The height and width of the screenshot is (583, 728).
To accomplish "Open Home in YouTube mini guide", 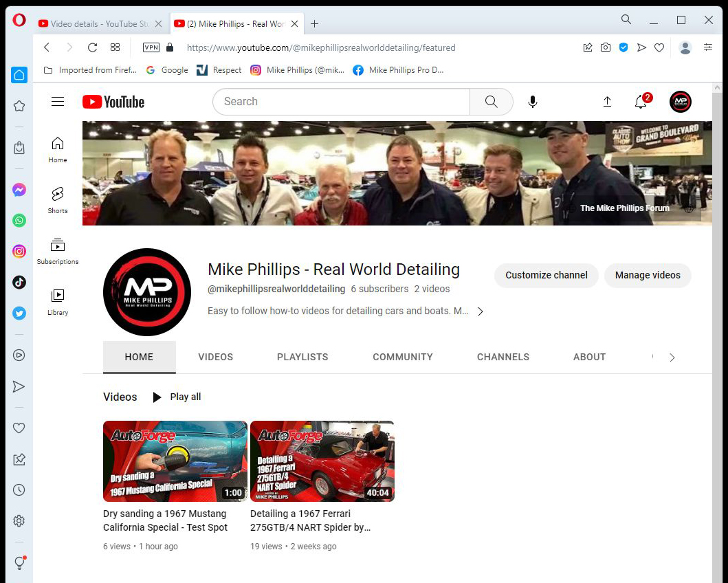I will pos(58,149).
